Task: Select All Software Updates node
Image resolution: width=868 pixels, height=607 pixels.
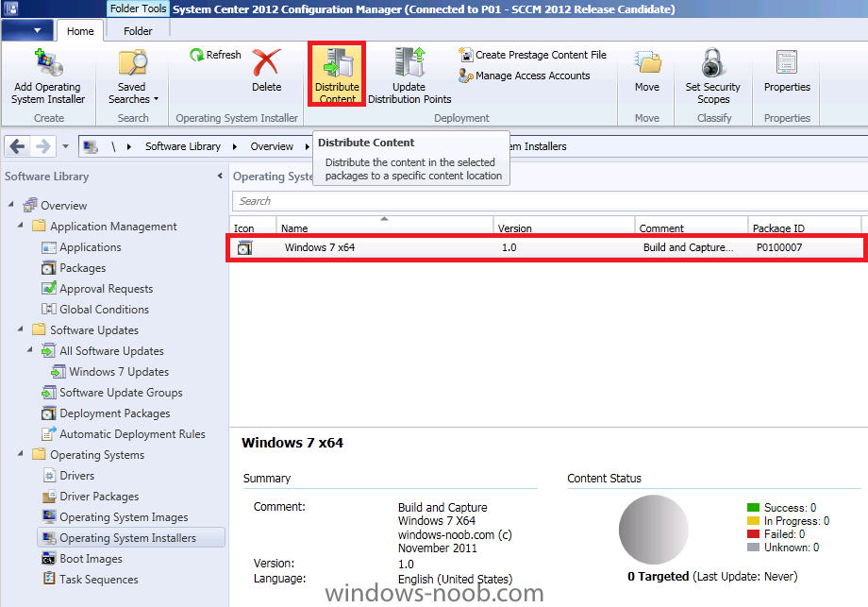Action: click(112, 351)
